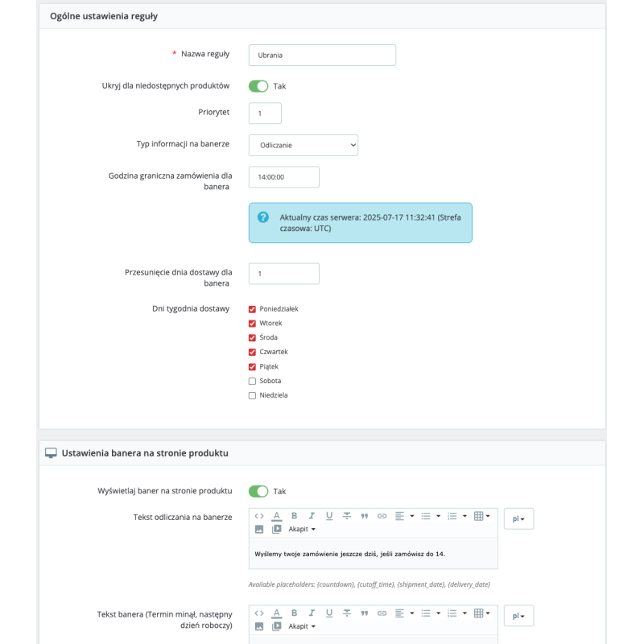Click the Nazwa reguły input field
The image size is (644, 644).
point(322,55)
